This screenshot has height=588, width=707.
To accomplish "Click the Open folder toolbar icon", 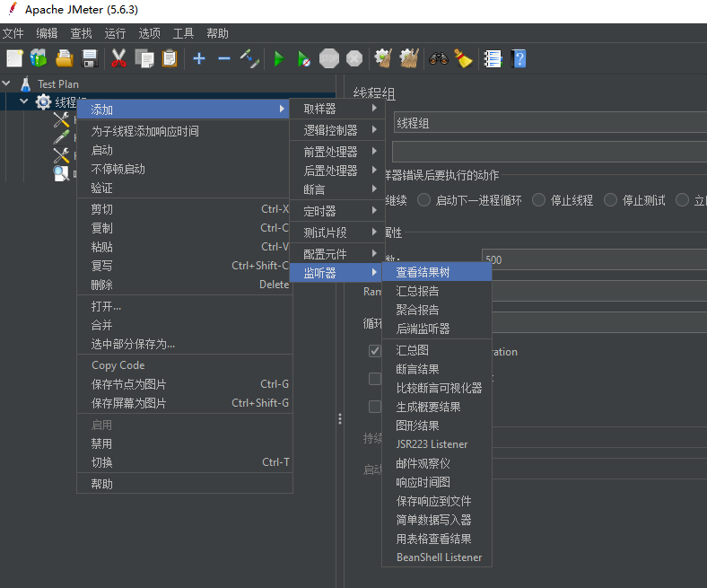I will pos(64,58).
